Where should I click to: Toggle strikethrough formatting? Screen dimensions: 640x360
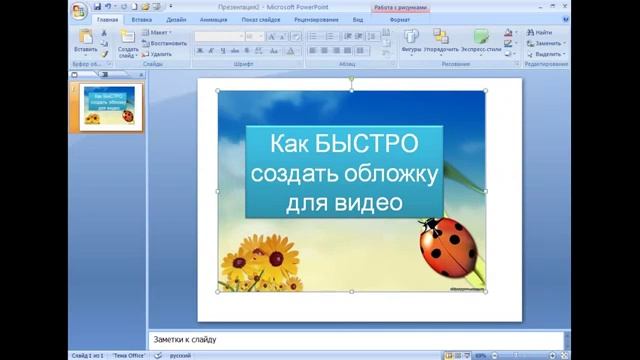[235, 51]
